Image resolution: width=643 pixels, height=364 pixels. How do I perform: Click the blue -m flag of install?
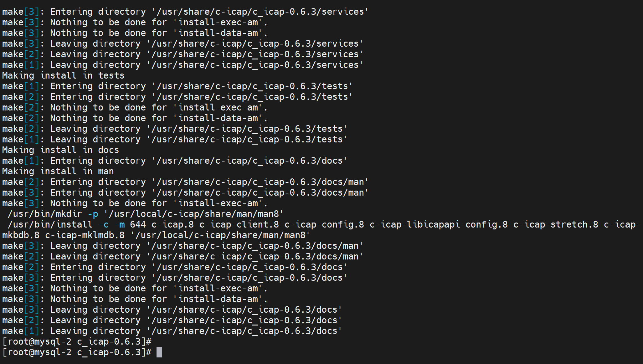[120, 224]
